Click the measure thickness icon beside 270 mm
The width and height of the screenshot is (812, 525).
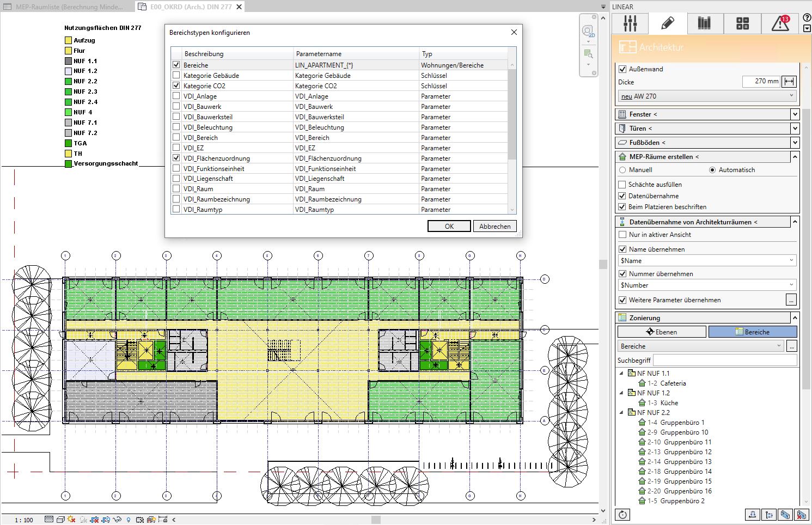(x=789, y=82)
